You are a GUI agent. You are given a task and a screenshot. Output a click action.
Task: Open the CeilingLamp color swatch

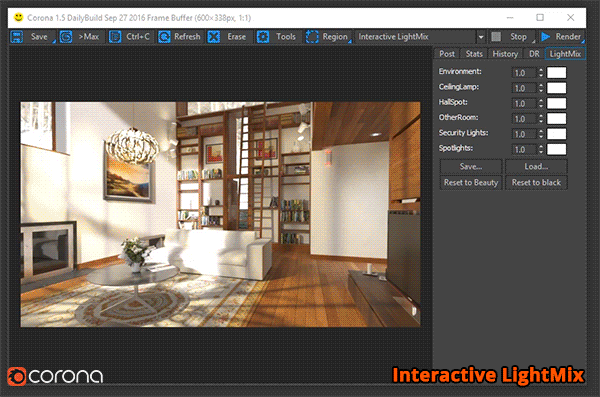pos(556,88)
